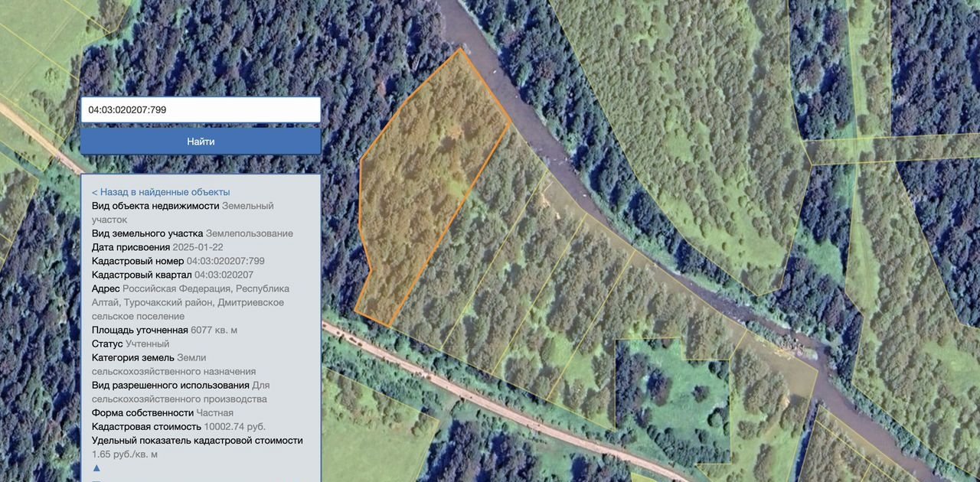Click the Площадь уточненная value 6077 кв. м
The height and width of the screenshot is (482, 980).
(214, 330)
